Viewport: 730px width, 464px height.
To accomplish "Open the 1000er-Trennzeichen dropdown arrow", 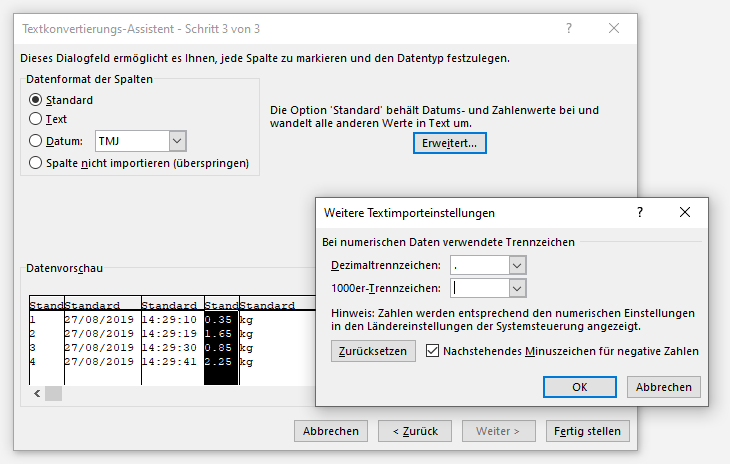I will coord(517,289).
